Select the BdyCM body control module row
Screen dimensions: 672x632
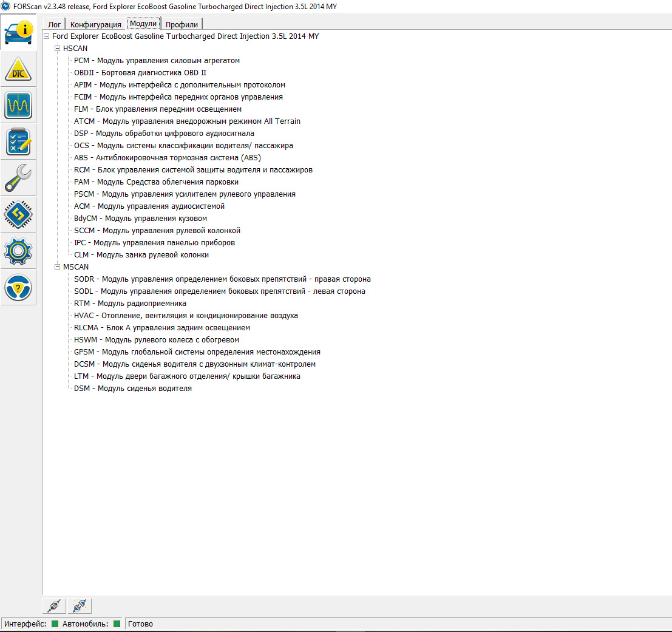(141, 219)
